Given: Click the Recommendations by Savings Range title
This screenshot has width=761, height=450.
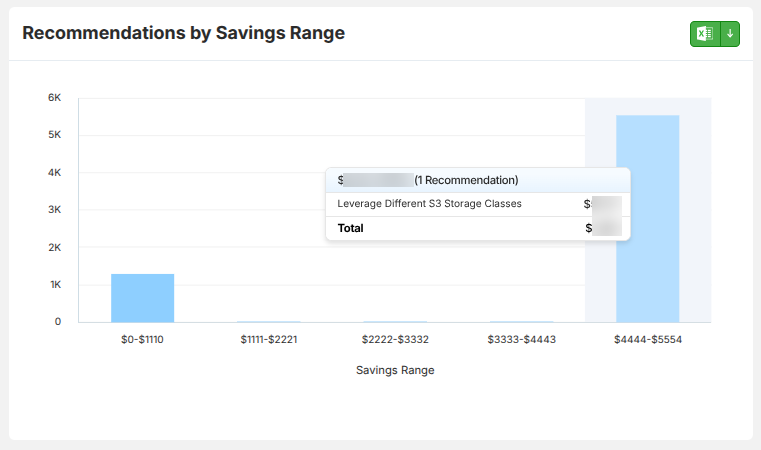Looking at the screenshot, I should 183,33.
